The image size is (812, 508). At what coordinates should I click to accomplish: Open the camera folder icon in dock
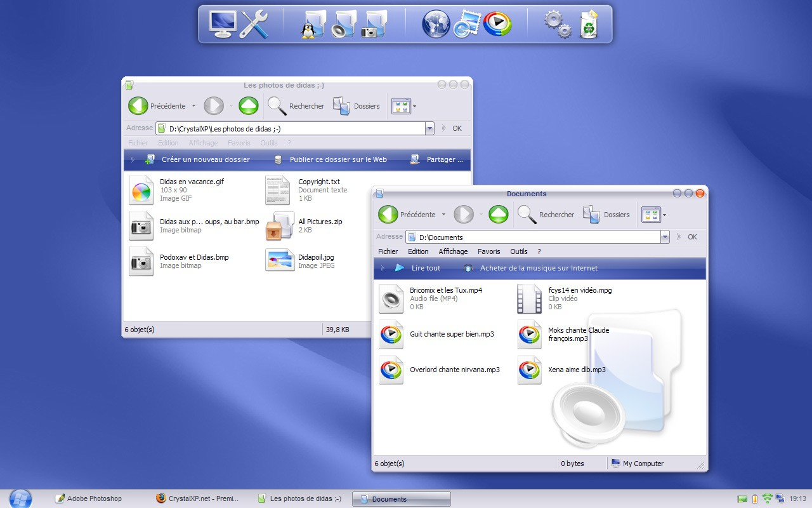pos(374,24)
